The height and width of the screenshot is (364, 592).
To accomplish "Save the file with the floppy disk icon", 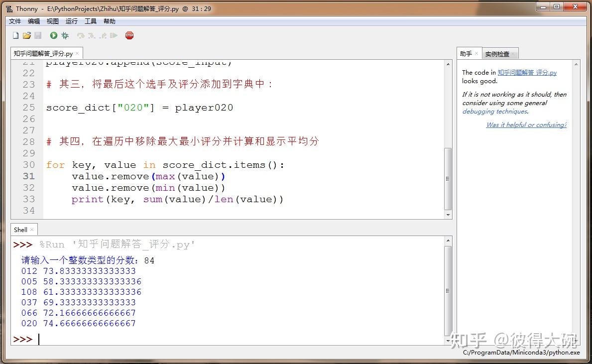I will [38, 35].
